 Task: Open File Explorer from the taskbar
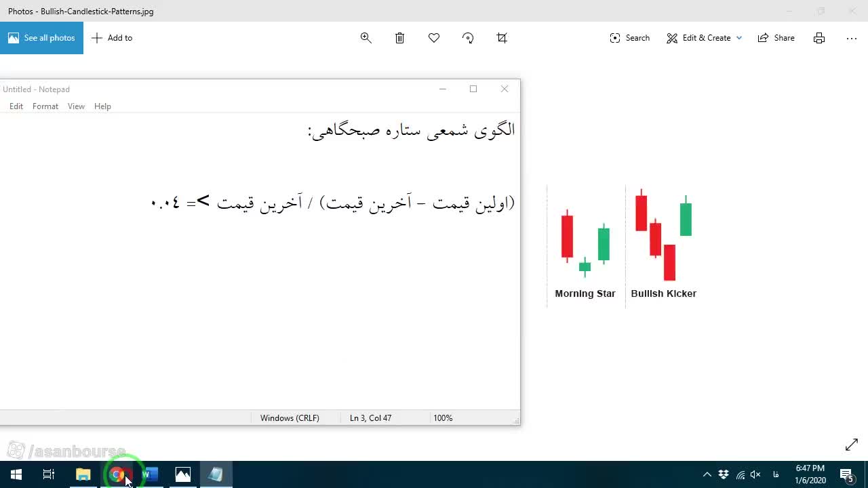point(83,474)
